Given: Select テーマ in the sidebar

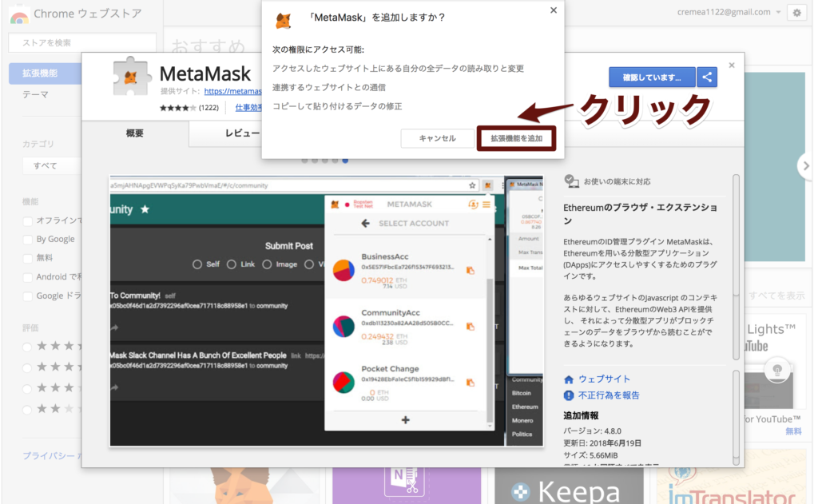Looking at the screenshot, I should (x=35, y=95).
